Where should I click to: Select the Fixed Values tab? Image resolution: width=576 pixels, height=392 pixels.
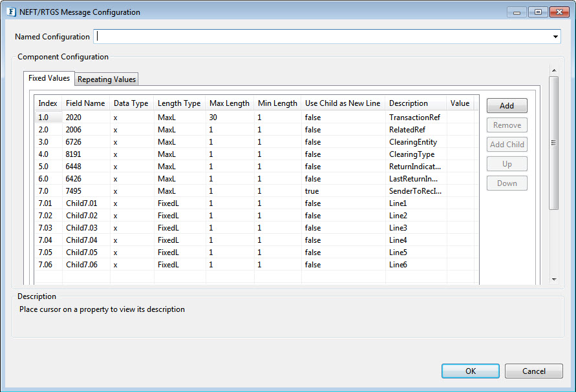(49, 78)
